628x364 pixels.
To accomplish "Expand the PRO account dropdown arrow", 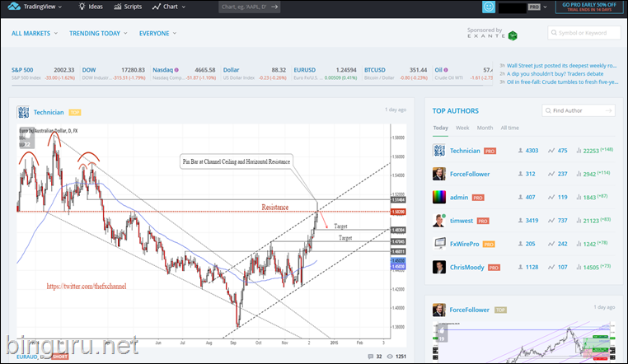I will [x=545, y=7].
